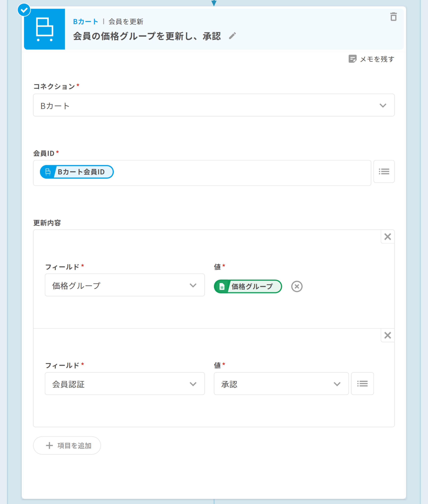Open list selector next to 承認 value
428x504 pixels.
[x=362, y=383]
